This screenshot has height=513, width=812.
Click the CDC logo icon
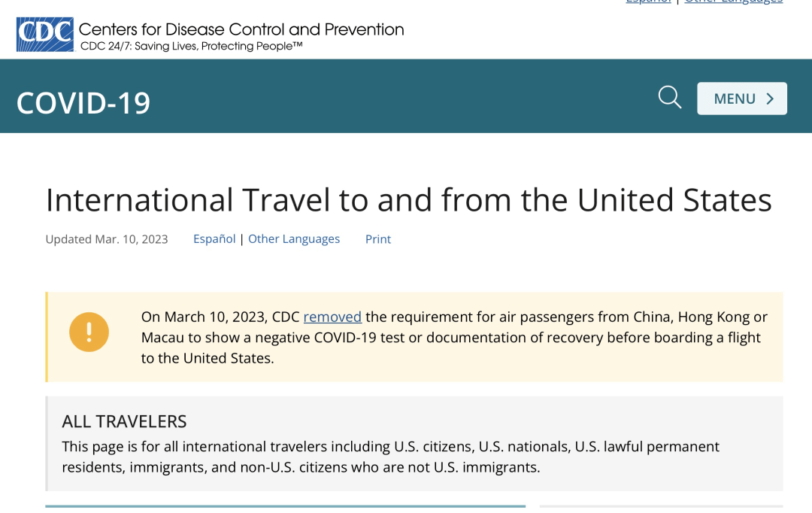(x=45, y=35)
